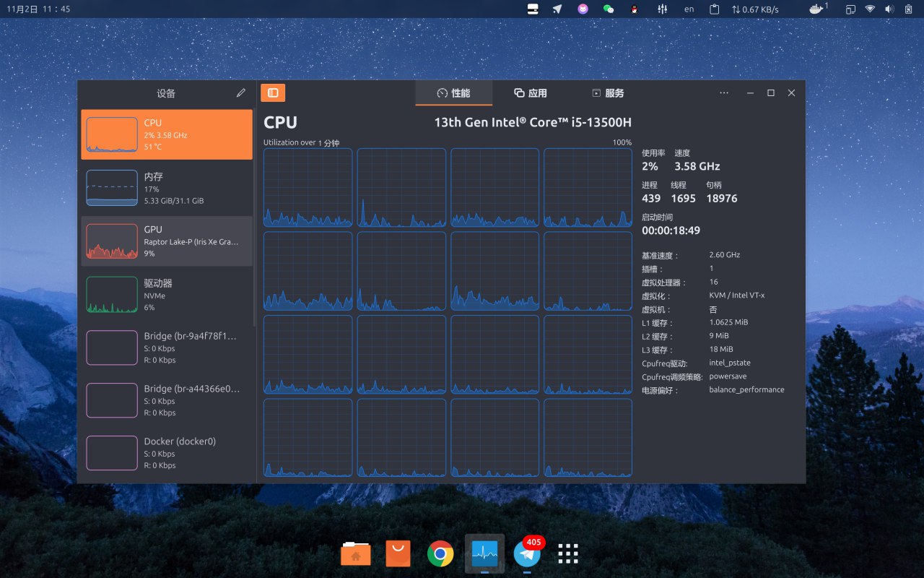Image resolution: width=924 pixels, height=578 pixels.
Task: Click the volume speaker icon
Action: 889,9
